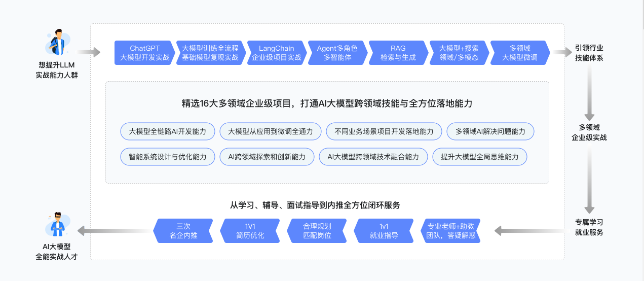Click the 合理规划匹配岗位 service block
The height and width of the screenshot is (281, 644).
coord(317,231)
